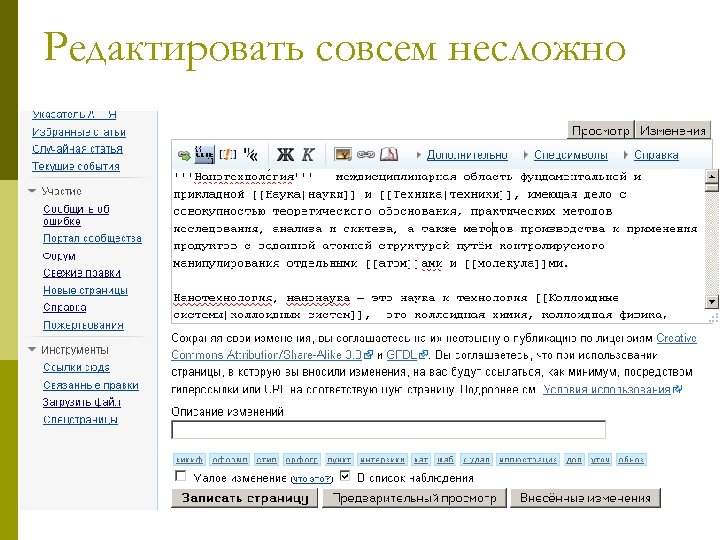Viewport: 720px width, 540px height.
Task: Open Текущие события link
Action: tap(76, 166)
